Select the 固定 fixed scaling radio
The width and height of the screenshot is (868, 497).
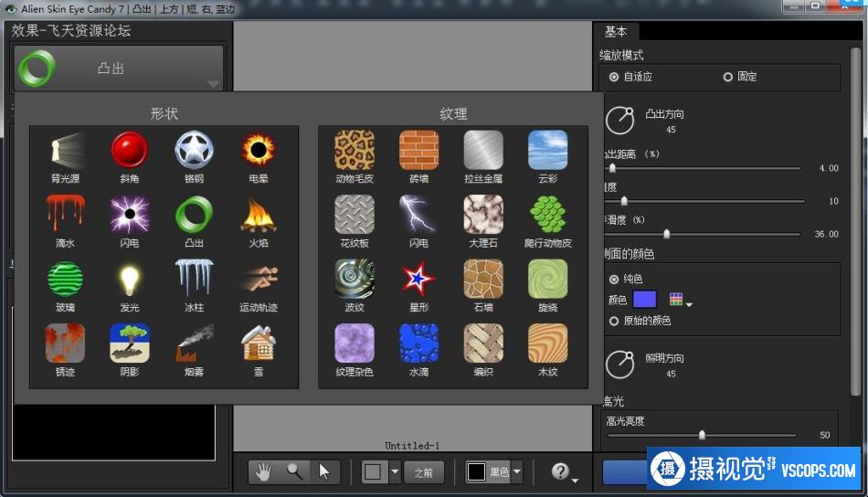click(728, 77)
